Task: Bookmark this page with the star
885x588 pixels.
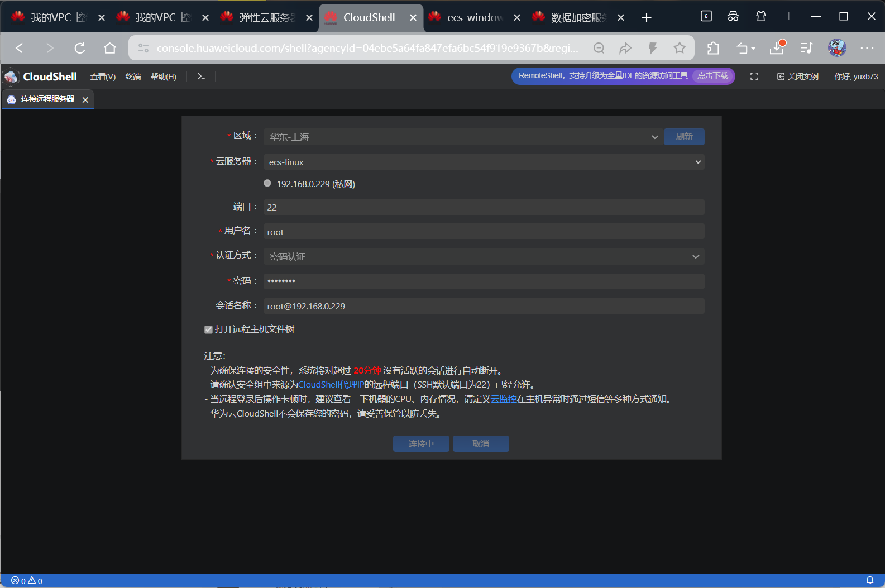Action: click(679, 48)
